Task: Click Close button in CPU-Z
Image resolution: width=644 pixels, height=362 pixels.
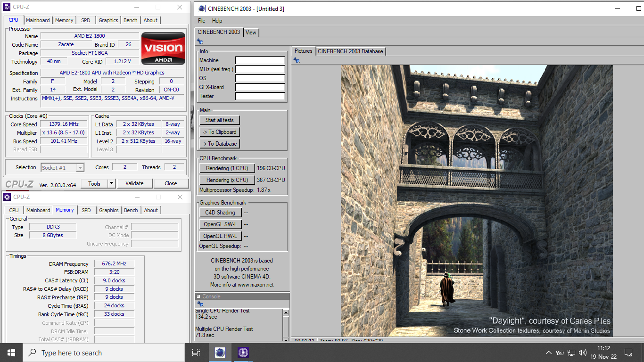Action: pyautogui.click(x=171, y=183)
